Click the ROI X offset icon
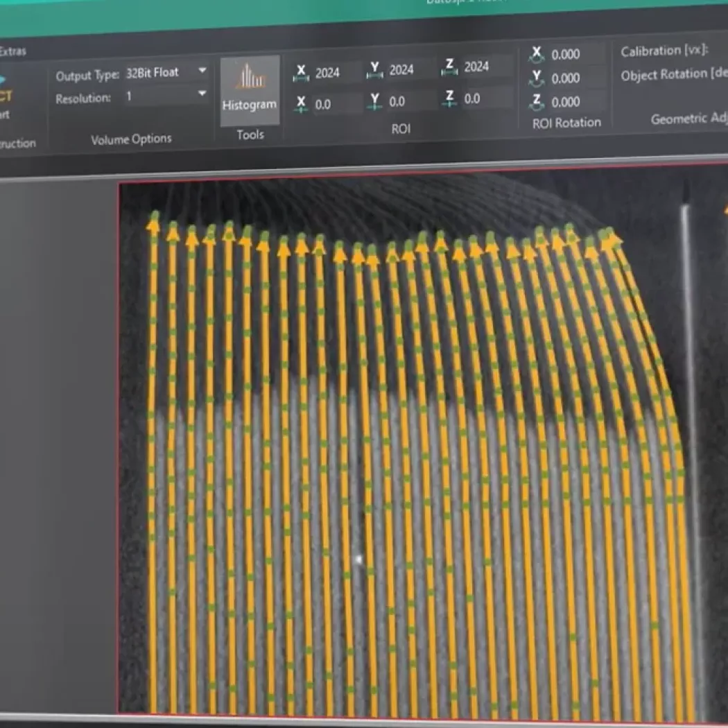Viewport: 728px width, 728px height. pyautogui.click(x=301, y=104)
